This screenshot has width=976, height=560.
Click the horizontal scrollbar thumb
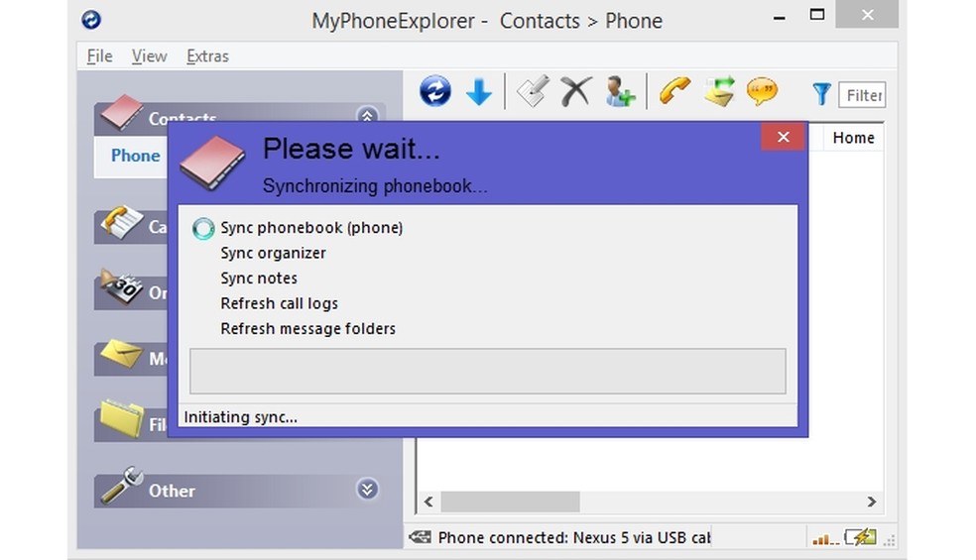(x=511, y=502)
